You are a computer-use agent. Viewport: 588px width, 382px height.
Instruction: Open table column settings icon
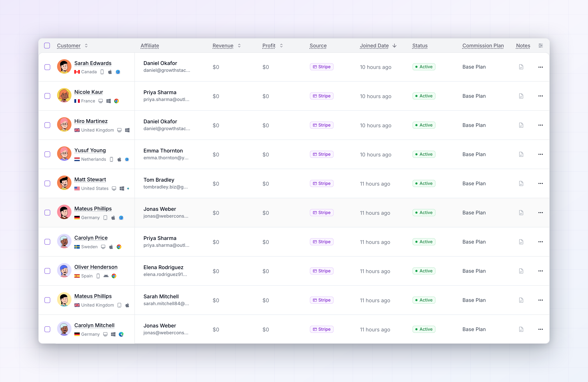[x=540, y=46]
